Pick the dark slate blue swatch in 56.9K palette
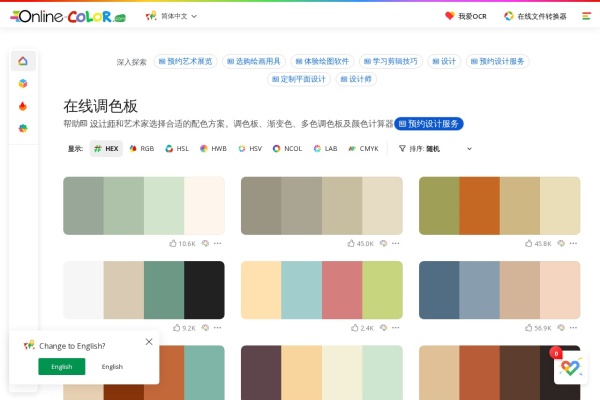Screen dimensions: 600x400 click(x=439, y=290)
